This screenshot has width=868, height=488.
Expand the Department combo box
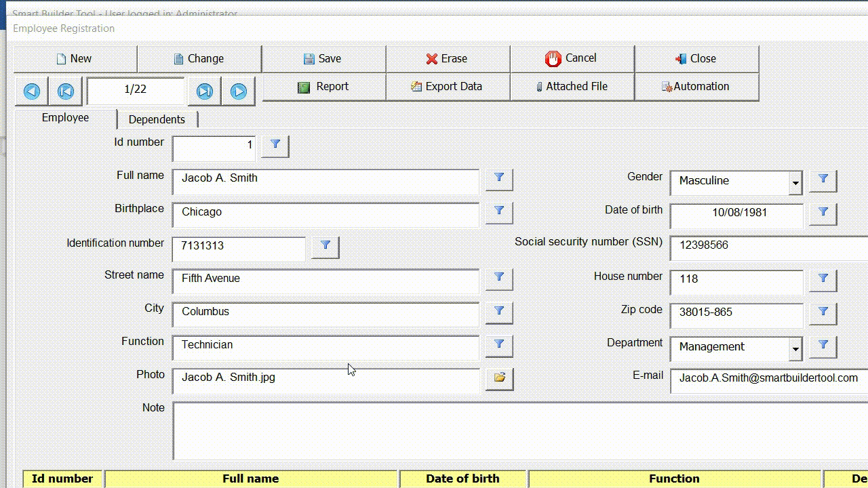[794, 348]
